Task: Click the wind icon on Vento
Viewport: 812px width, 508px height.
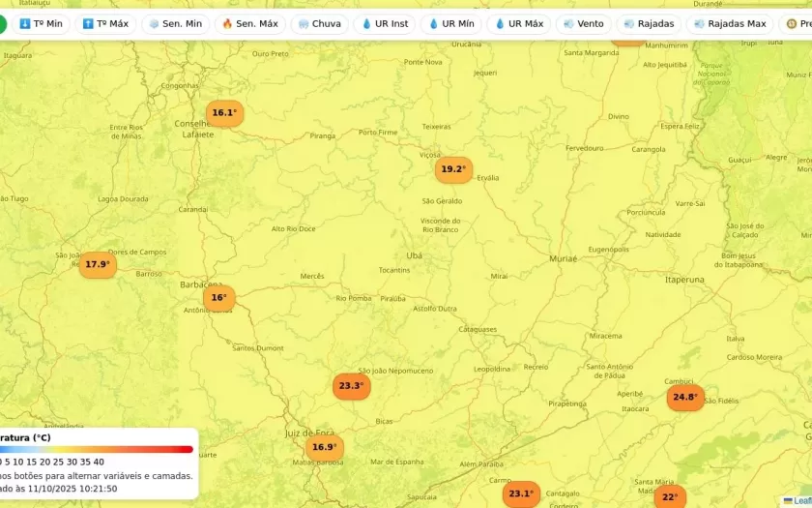Action: click(x=568, y=24)
